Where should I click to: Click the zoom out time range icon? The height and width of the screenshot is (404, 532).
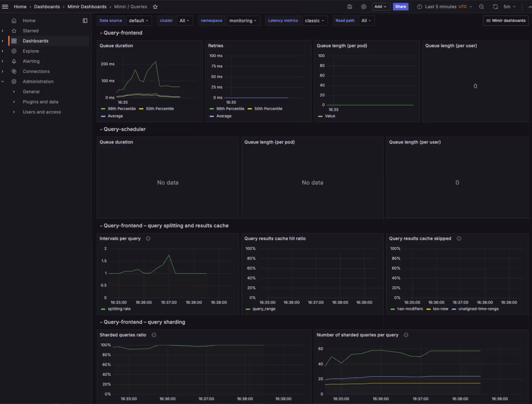tap(481, 7)
